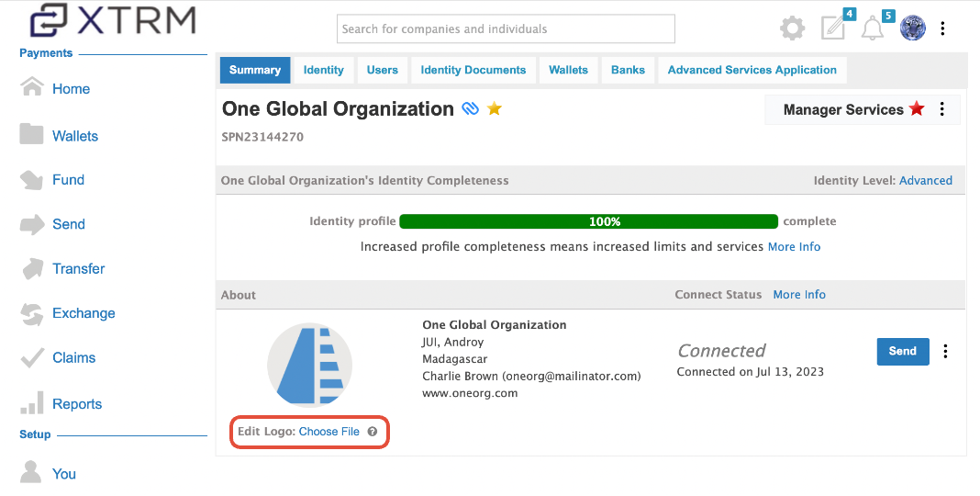Image resolution: width=980 pixels, height=496 pixels.
Task: Switch to the Summary tab
Action: (x=255, y=70)
